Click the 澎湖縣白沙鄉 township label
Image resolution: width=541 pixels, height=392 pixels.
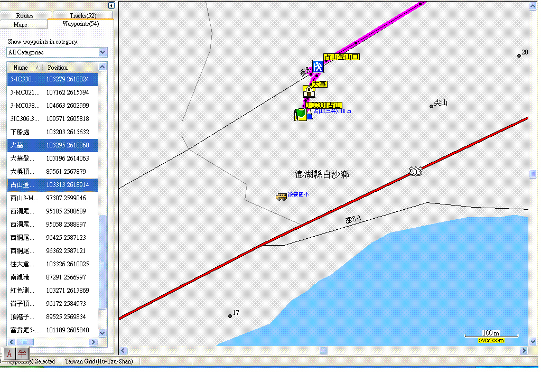(322, 174)
